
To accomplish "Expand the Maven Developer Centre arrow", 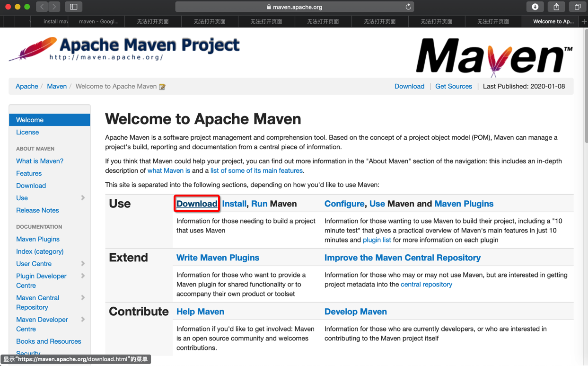I will tap(83, 320).
